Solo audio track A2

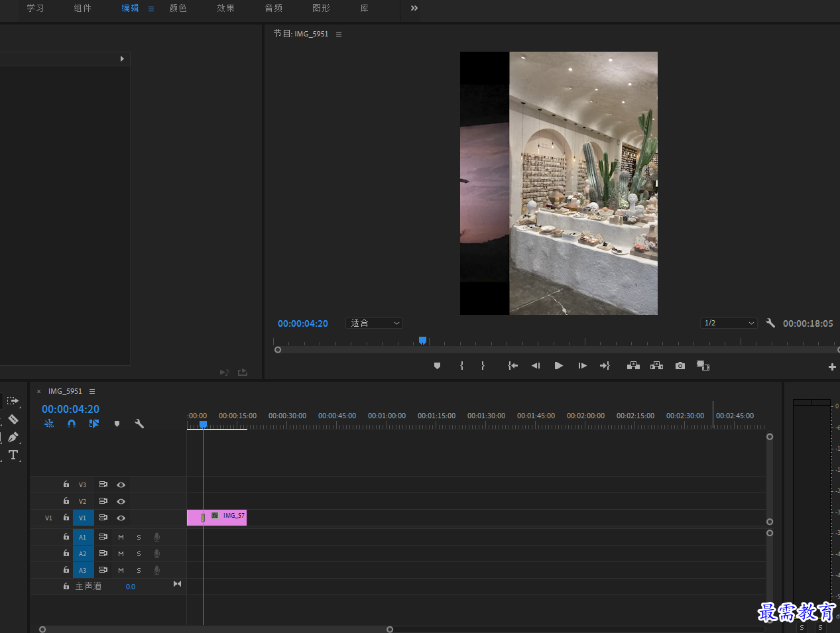(139, 553)
